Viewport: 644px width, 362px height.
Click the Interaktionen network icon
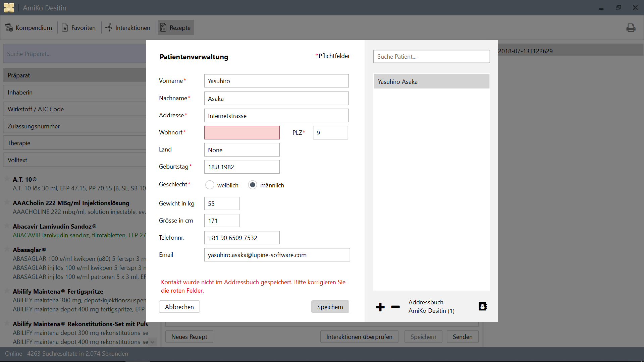[109, 28]
